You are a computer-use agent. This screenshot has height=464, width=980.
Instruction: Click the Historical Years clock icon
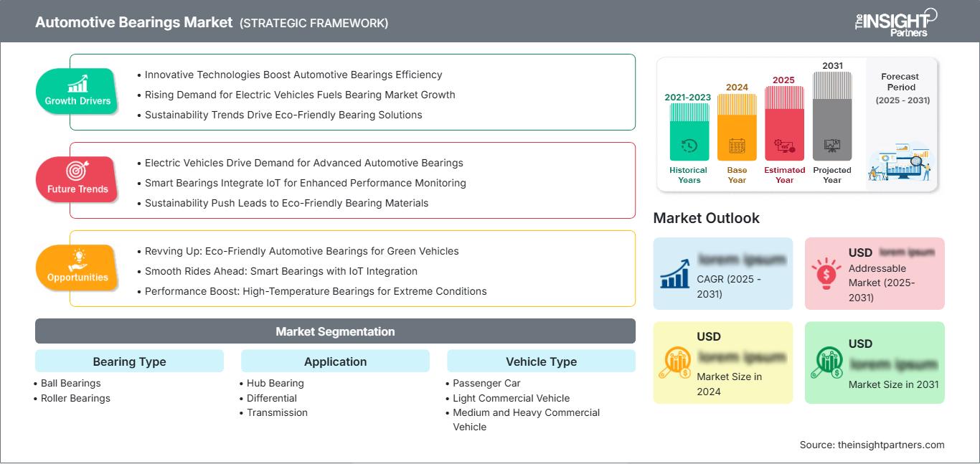coord(689,146)
